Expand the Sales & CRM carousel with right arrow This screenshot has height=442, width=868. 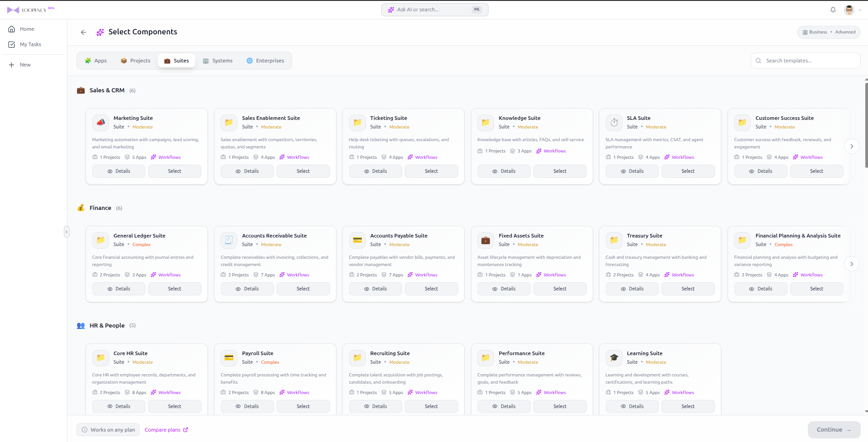(x=852, y=146)
